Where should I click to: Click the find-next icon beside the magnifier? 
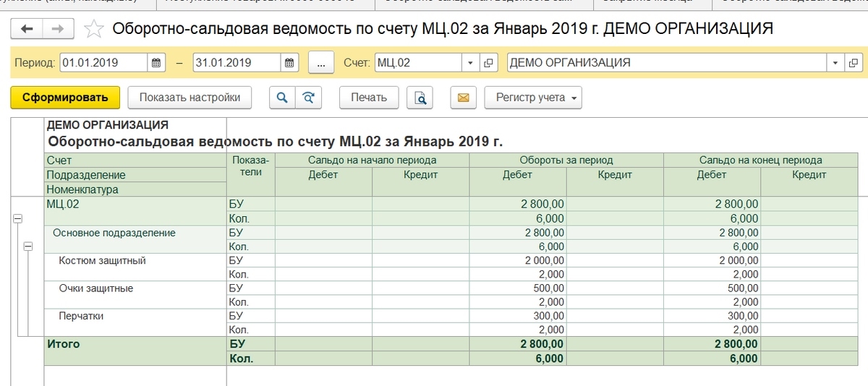pos(308,98)
